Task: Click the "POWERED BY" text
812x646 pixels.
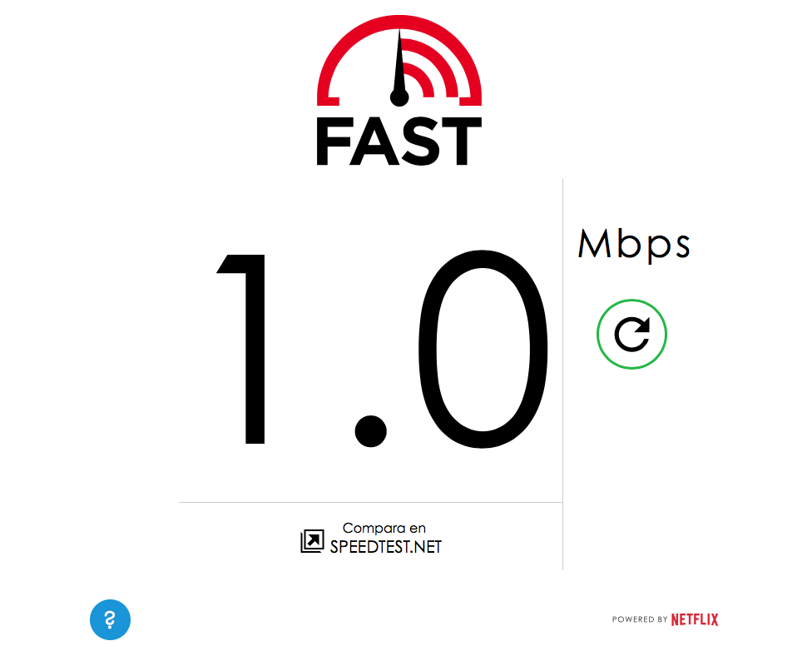Action: click(640, 619)
